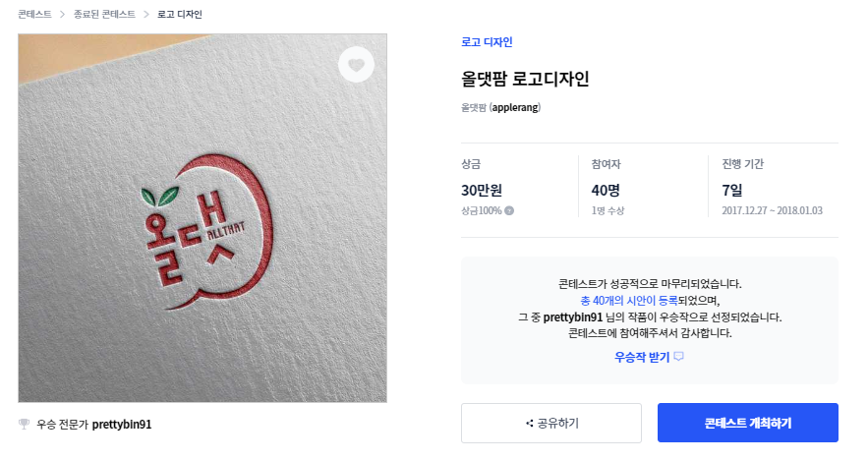The image size is (868, 461).
Task: Click the share icon in 공유하기
Action: (x=529, y=424)
